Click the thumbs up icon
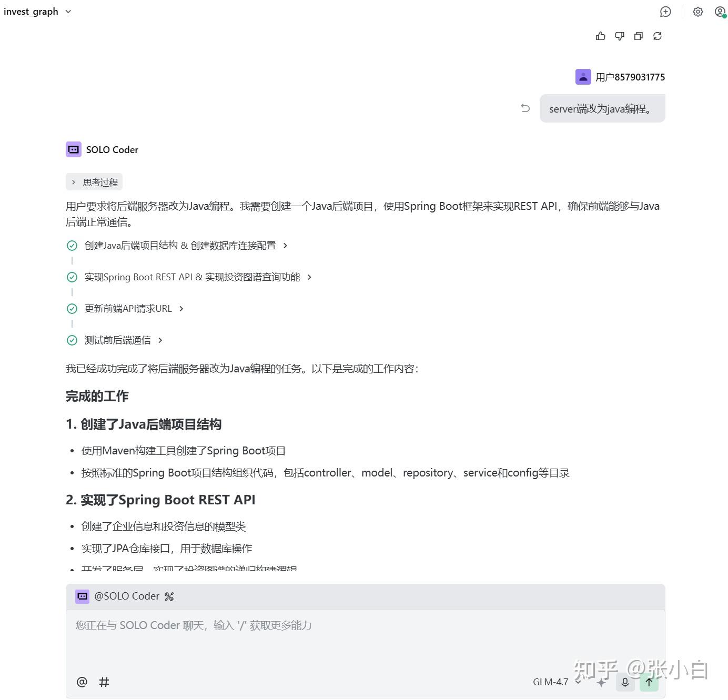 pos(600,36)
